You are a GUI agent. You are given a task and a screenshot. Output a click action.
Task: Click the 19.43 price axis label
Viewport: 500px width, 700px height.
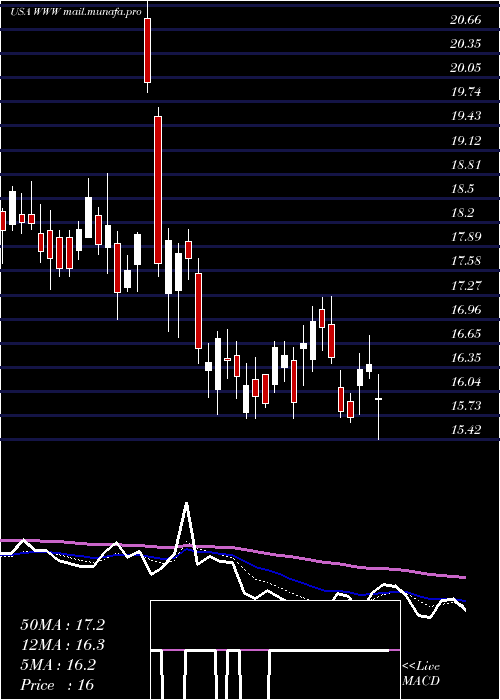click(x=466, y=116)
